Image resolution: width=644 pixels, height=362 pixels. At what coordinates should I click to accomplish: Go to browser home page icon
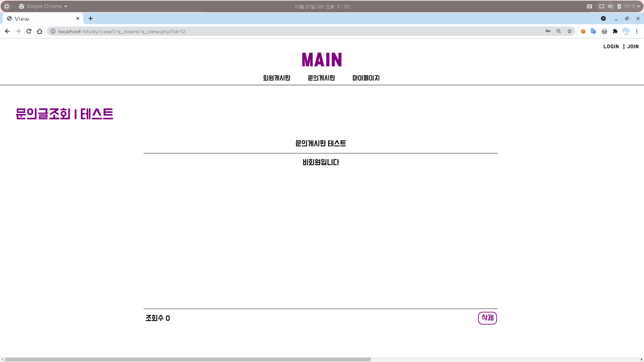coord(40,31)
